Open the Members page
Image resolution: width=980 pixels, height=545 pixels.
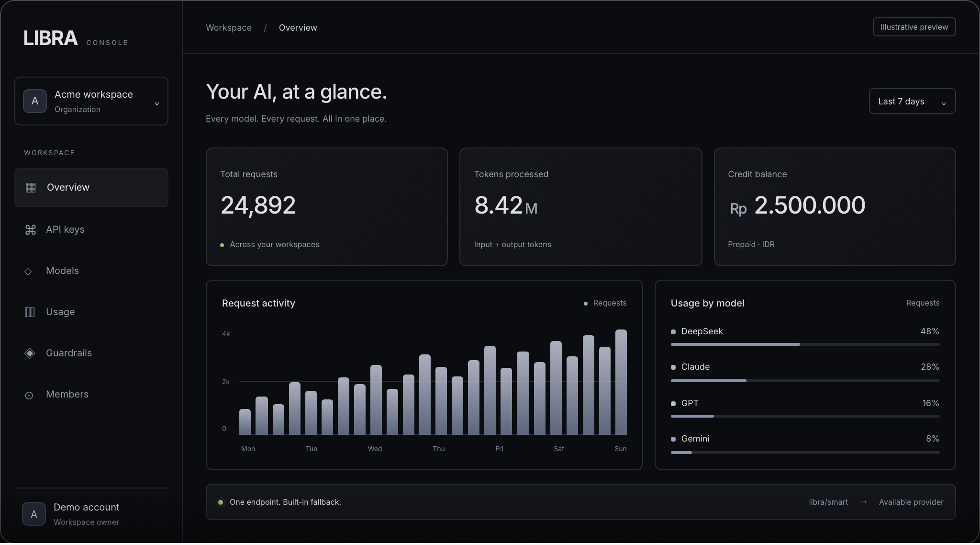click(91, 394)
